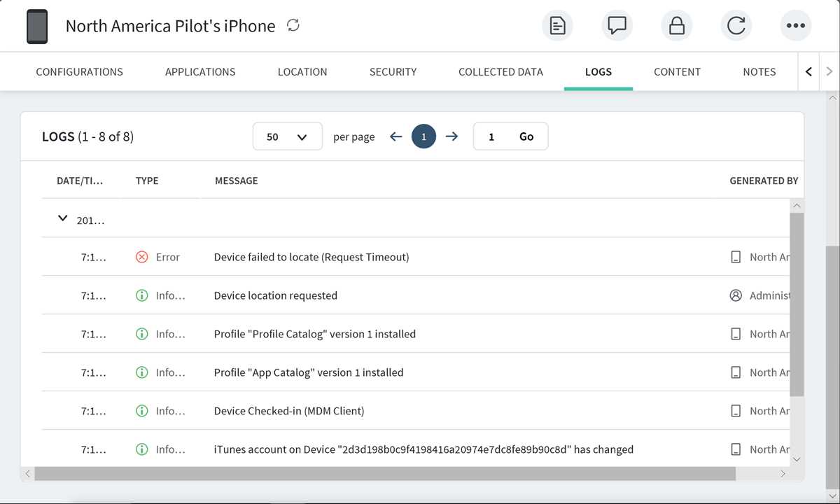
Task: Click log table scroll-down arrow
Action: (x=797, y=459)
